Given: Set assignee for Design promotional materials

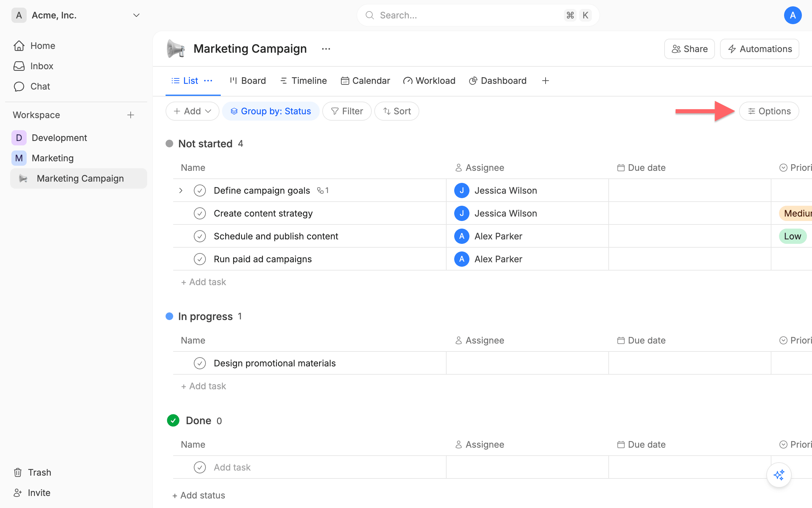Looking at the screenshot, I should click(527, 363).
